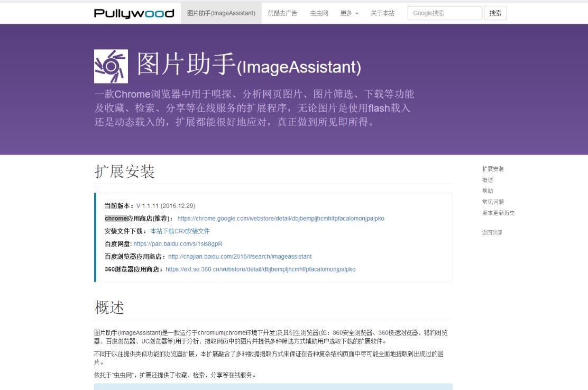Open the 关于本站 page

tap(382, 13)
